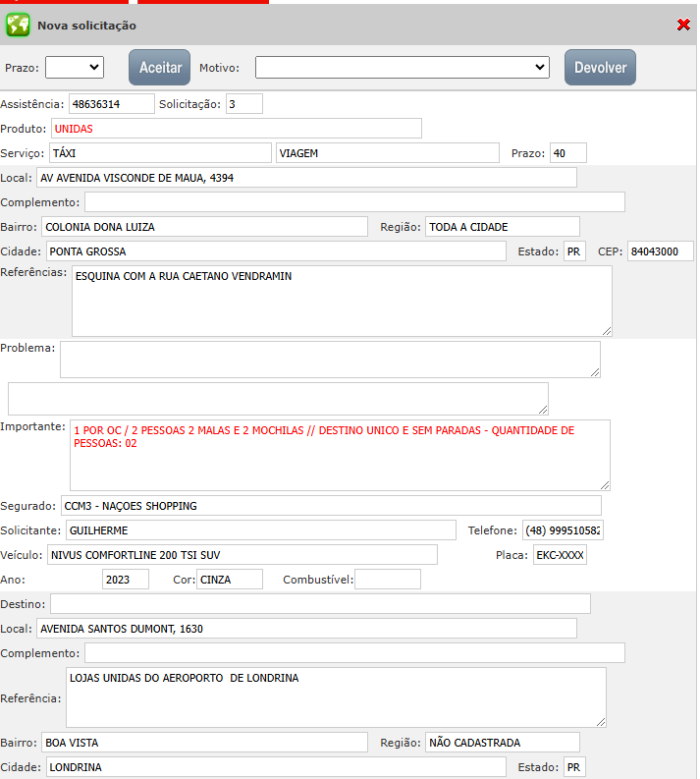Click the Serviço field containing TÁXI

coord(160,153)
